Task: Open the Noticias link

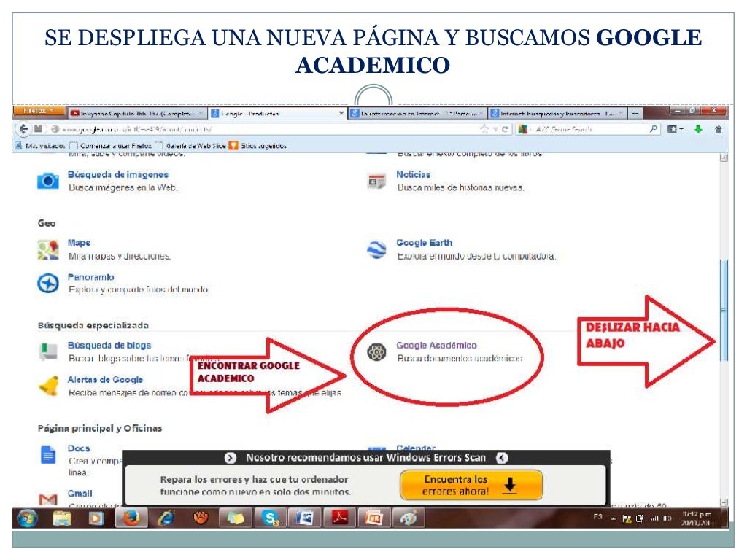Action: pyautogui.click(x=414, y=175)
